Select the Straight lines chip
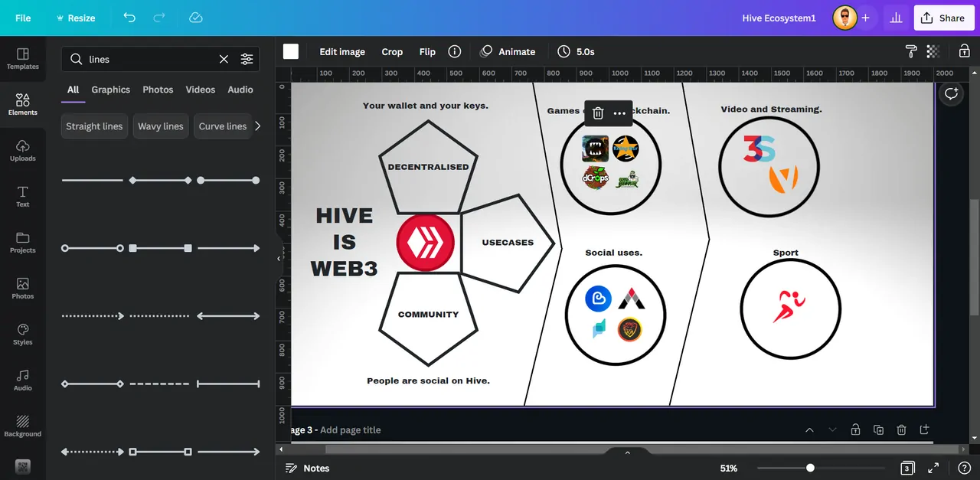The width and height of the screenshot is (980, 480). pyautogui.click(x=94, y=126)
